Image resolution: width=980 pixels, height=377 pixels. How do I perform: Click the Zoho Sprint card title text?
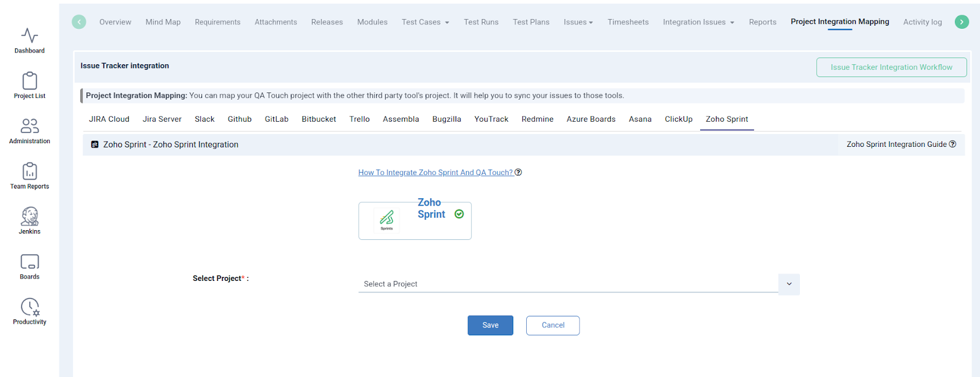coord(431,208)
